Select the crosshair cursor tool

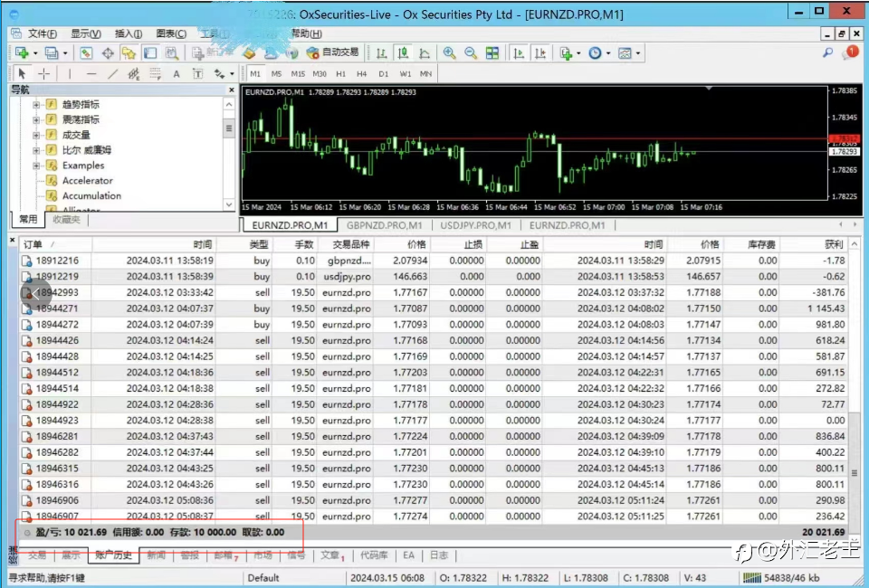(x=44, y=74)
